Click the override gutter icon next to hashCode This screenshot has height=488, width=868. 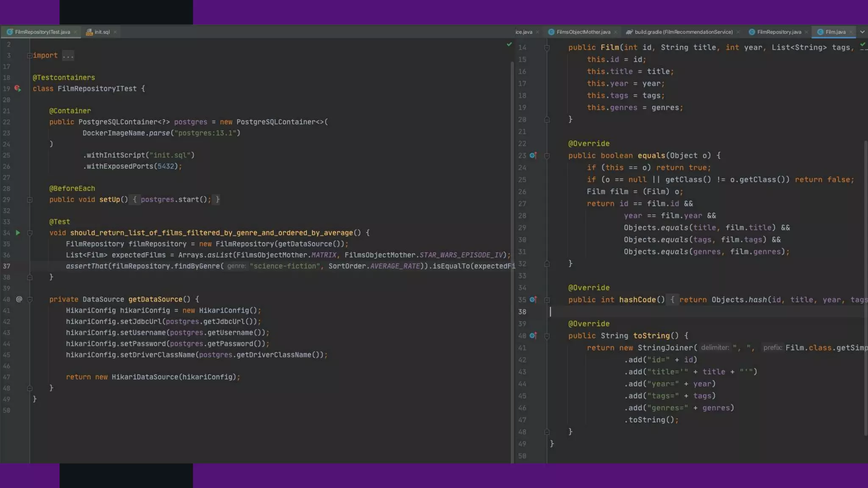coord(533,299)
